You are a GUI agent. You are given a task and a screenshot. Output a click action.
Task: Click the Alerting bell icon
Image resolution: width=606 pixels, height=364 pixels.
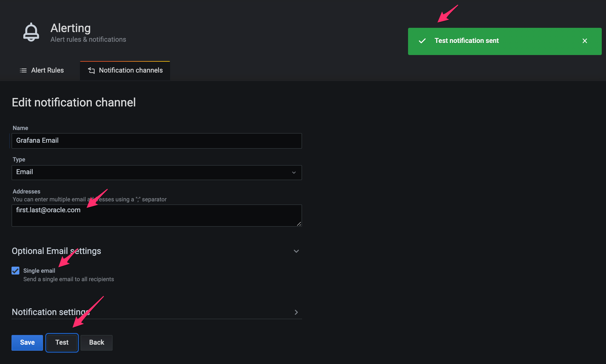point(31,32)
